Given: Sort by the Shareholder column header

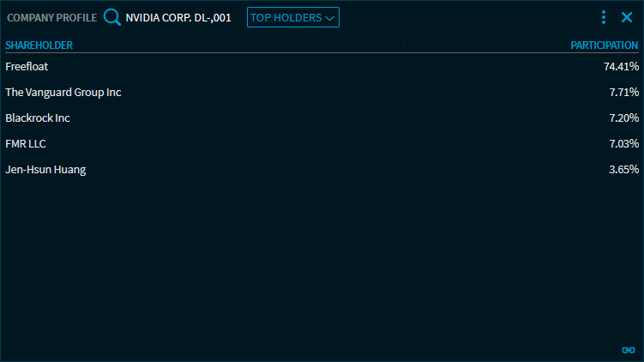Looking at the screenshot, I should pyautogui.click(x=39, y=45).
